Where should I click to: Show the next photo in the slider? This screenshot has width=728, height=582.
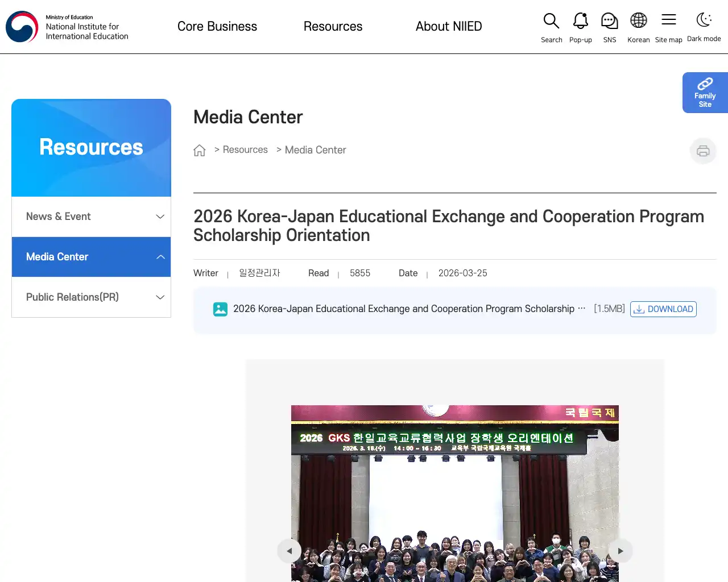621,551
